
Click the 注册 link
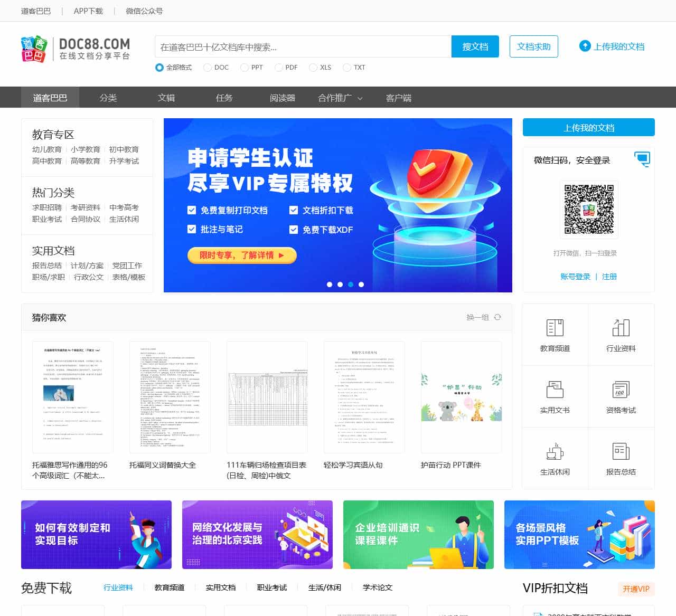pyautogui.click(x=609, y=277)
